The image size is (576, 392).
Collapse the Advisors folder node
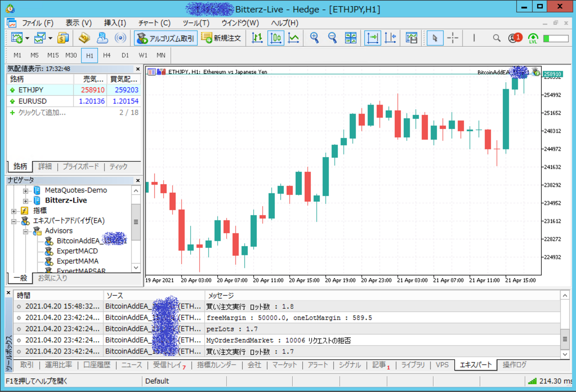point(26,231)
